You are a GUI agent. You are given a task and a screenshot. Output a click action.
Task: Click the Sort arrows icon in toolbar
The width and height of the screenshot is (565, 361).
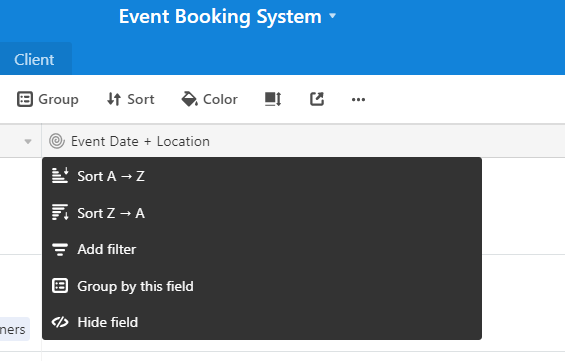pyautogui.click(x=114, y=99)
